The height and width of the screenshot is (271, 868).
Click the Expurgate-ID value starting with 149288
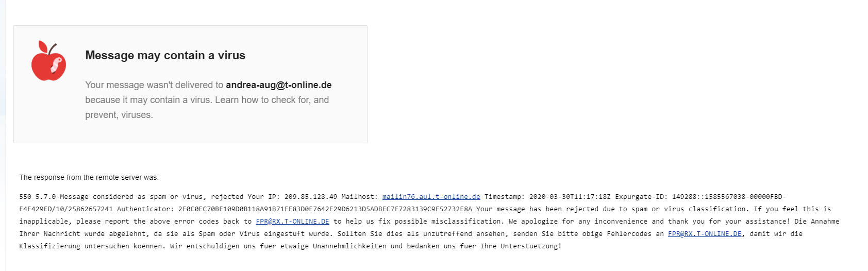[727, 197]
